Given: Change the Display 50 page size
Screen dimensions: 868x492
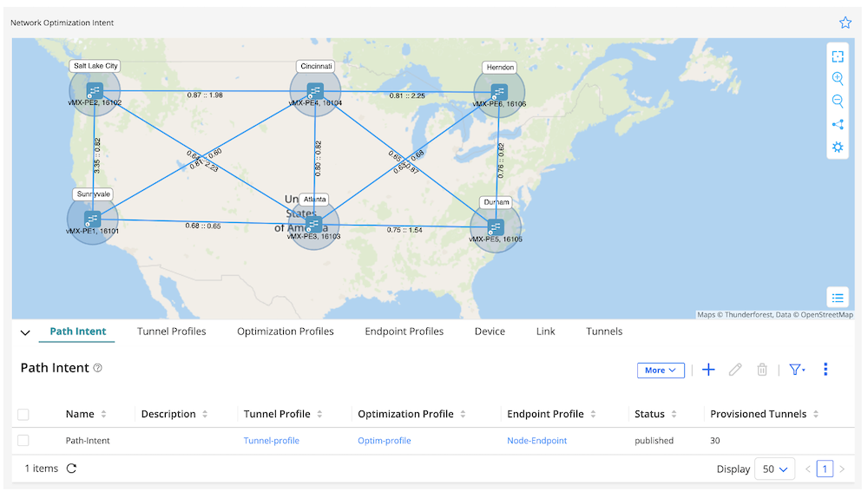Looking at the screenshot, I should pos(774,469).
